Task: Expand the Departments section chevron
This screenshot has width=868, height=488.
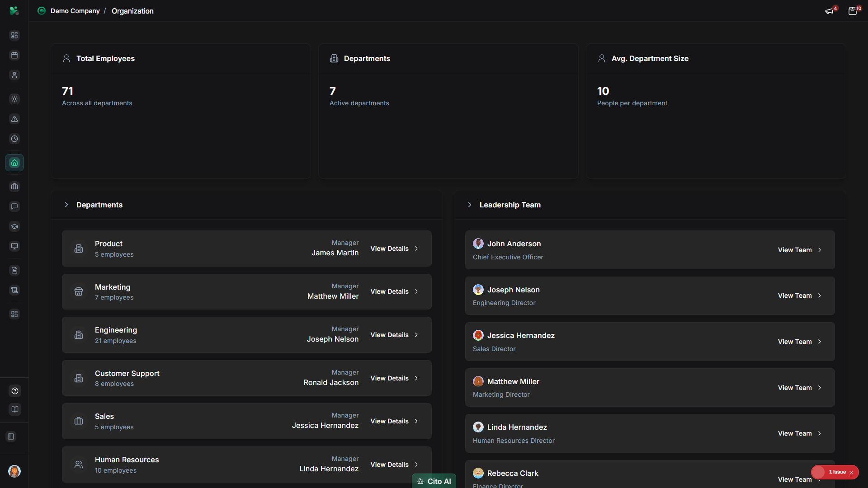Action: pyautogui.click(x=67, y=205)
